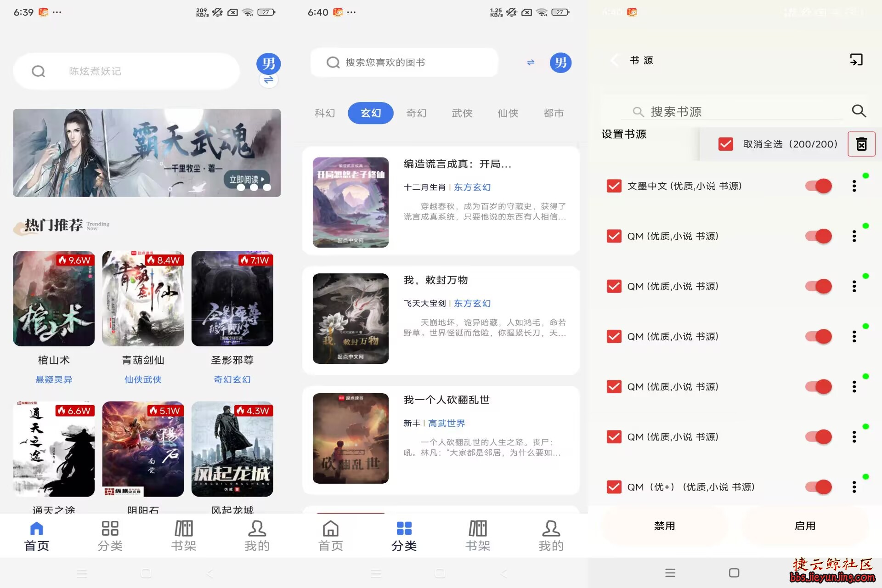Viewport: 882px width, 588px height.
Task: Turn off the first QM source switch
Action: pos(819,236)
